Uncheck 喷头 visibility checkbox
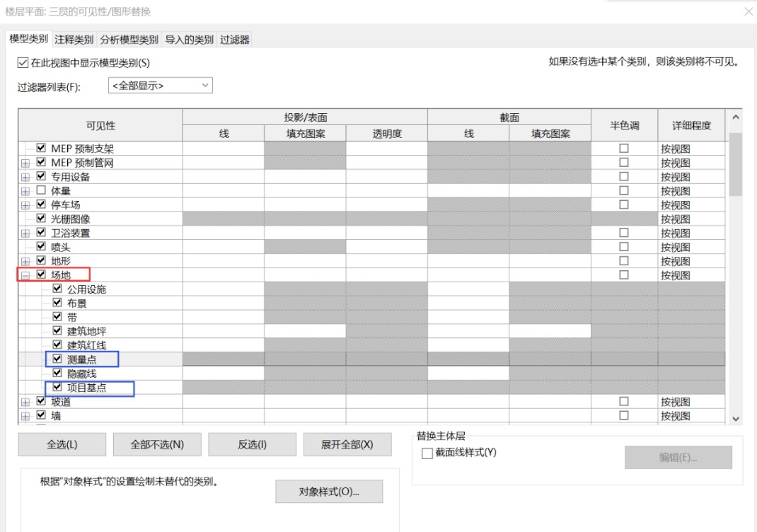 click(x=42, y=246)
